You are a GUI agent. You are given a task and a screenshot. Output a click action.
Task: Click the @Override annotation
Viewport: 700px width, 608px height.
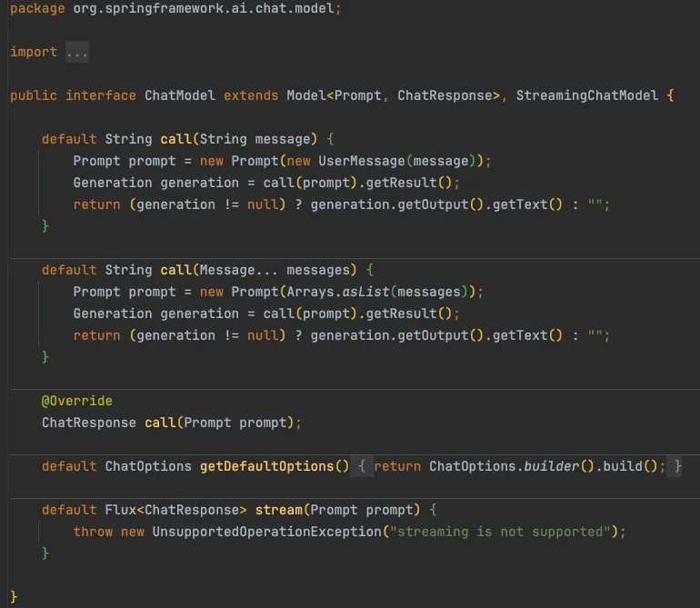tap(76, 401)
